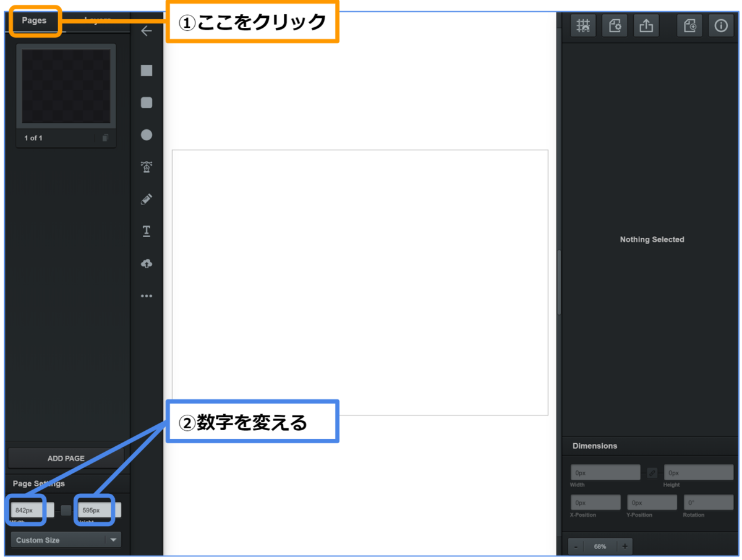
Task: Open the info panel icon
Action: click(x=721, y=25)
